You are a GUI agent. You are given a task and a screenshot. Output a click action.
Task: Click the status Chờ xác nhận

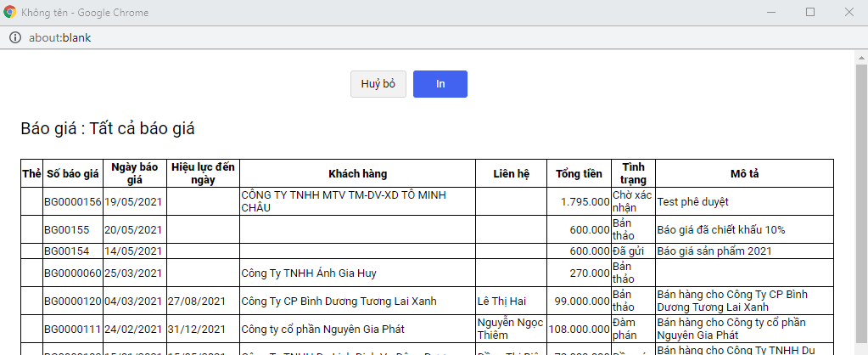coord(633,201)
